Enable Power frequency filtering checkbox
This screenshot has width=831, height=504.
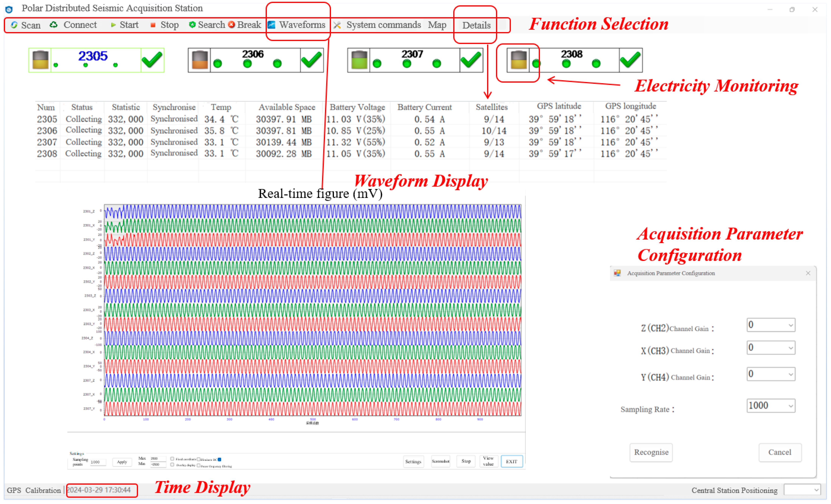(x=199, y=466)
